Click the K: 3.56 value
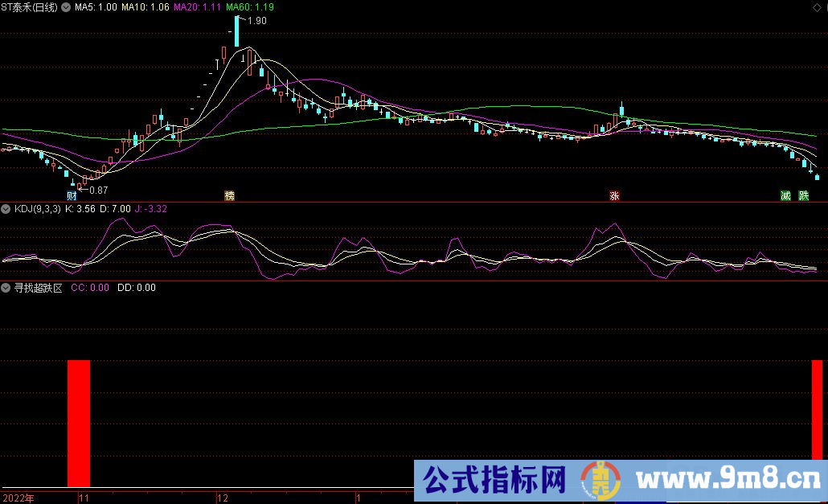This screenshot has width=828, height=504. point(80,209)
